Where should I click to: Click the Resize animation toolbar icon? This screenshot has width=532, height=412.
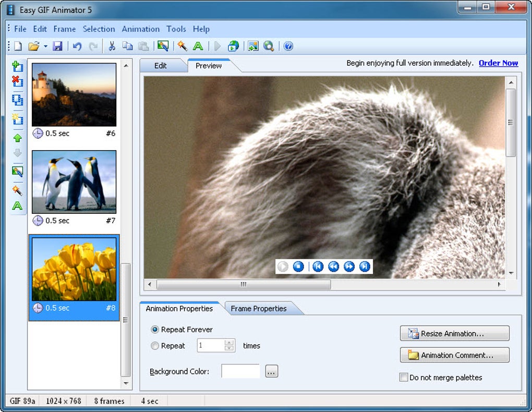[x=253, y=46]
